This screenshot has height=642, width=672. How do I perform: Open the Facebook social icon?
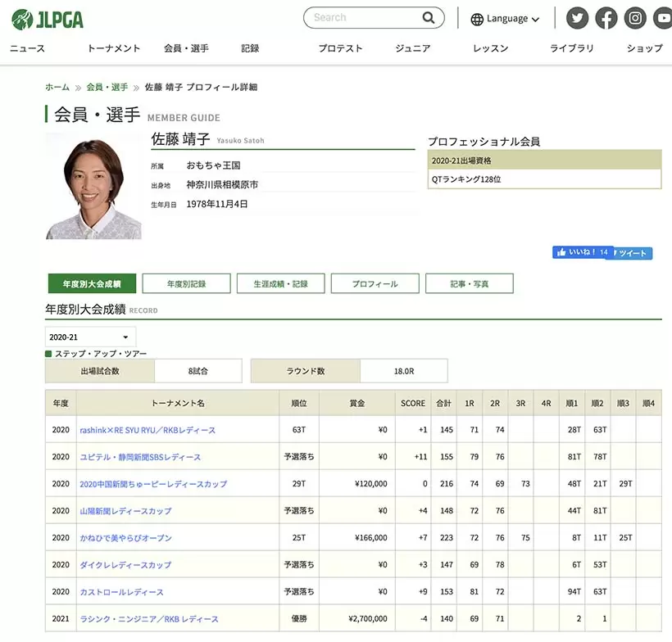(x=606, y=18)
